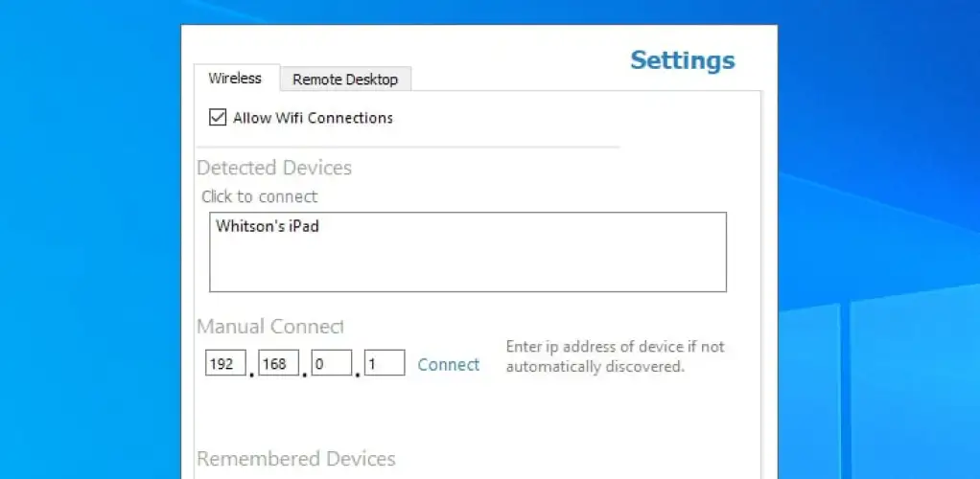
Task: Select the fourth IP octet field showing 1
Action: [x=385, y=363]
